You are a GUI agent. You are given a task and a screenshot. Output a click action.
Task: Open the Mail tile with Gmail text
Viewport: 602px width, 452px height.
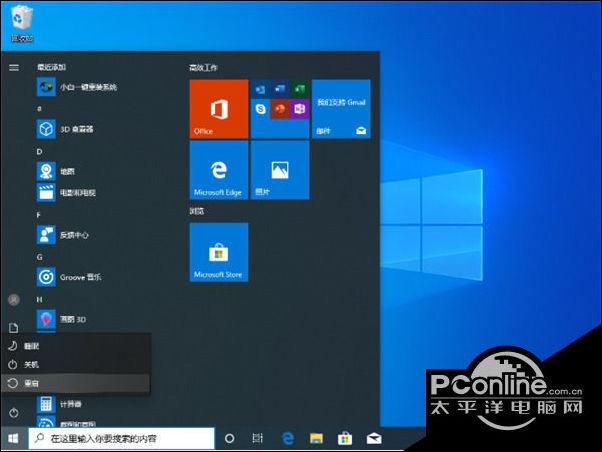(341, 109)
